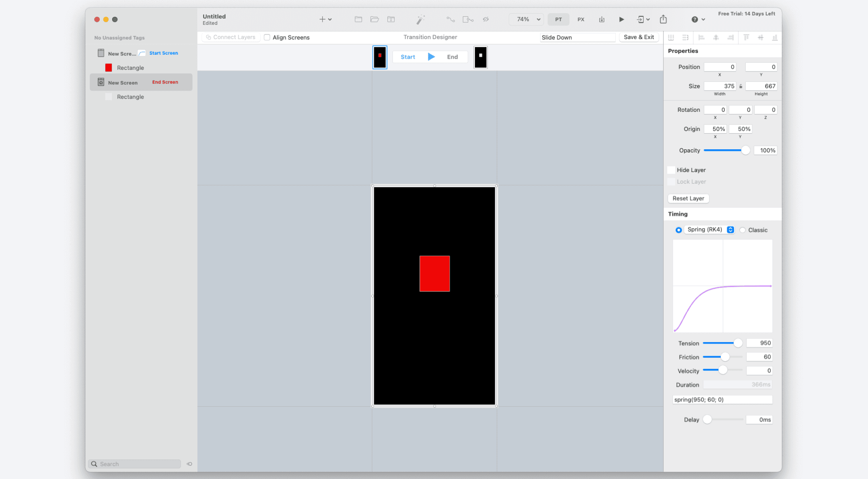The width and height of the screenshot is (868, 479).
Task: Click the download icon next to zoom control
Action: [601, 19]
